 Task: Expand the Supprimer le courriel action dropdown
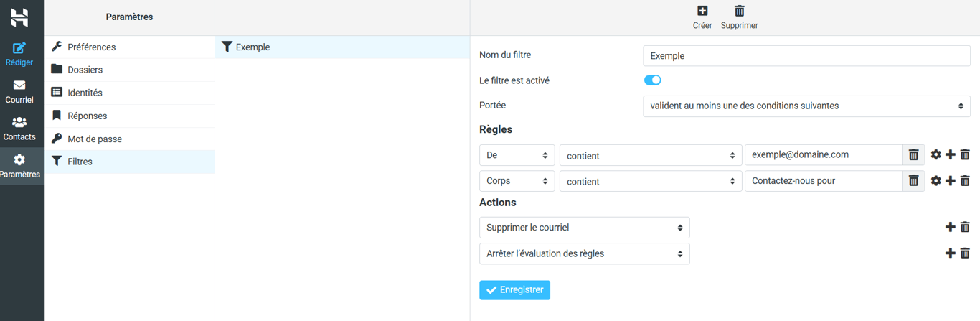(584, 228)
